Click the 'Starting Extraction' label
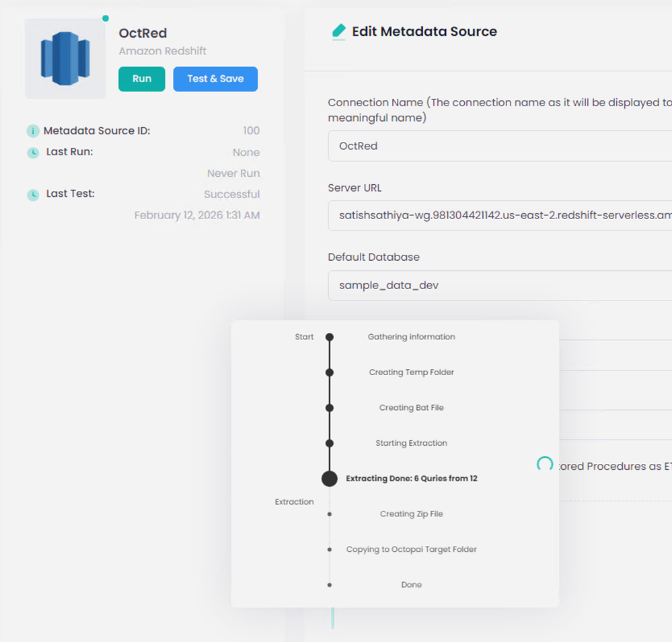 (x=412, y=443)
